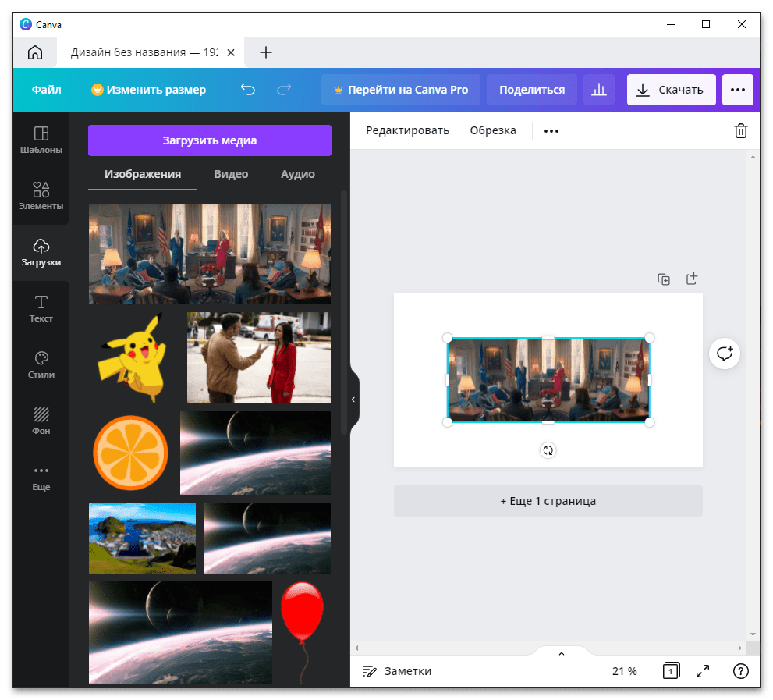Undo the last action
This screenshot has width=773, height=700.
coord(248,89)
